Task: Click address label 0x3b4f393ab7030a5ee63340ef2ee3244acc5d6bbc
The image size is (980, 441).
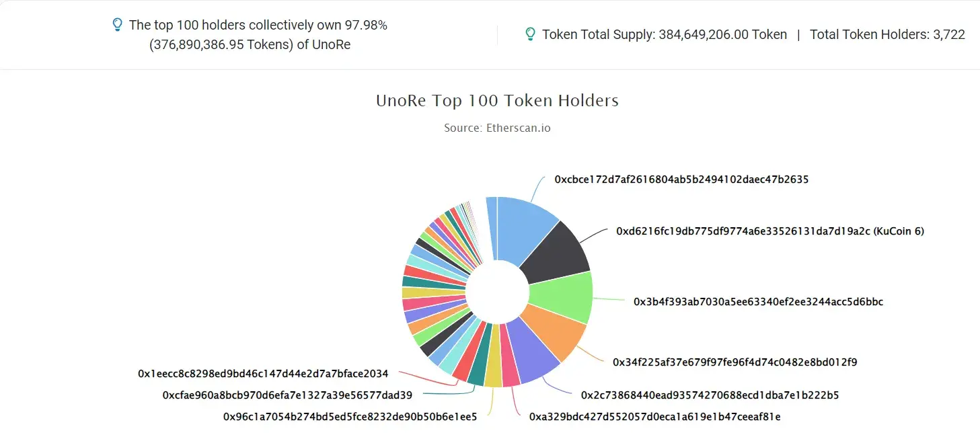Action: point(758,302)
